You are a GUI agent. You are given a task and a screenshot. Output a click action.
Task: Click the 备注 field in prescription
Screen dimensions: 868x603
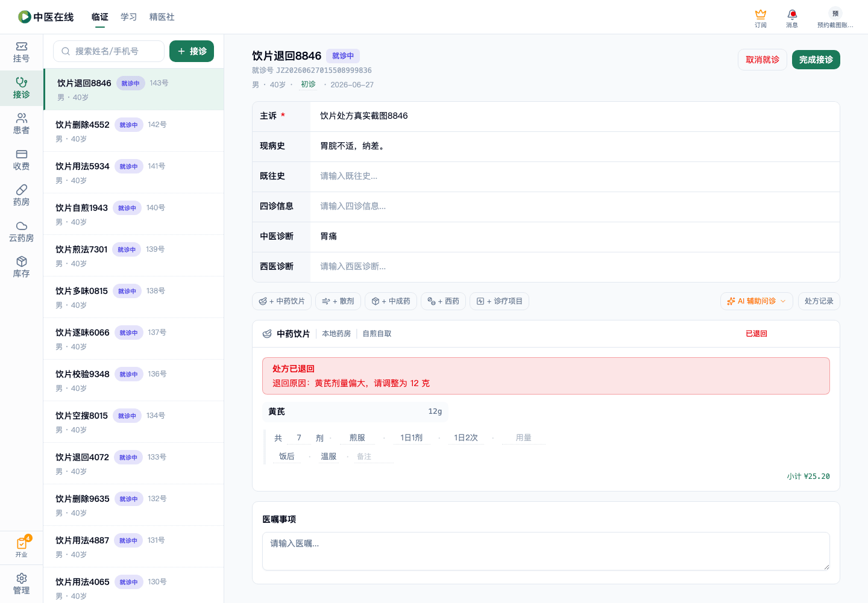pos(374,457)
